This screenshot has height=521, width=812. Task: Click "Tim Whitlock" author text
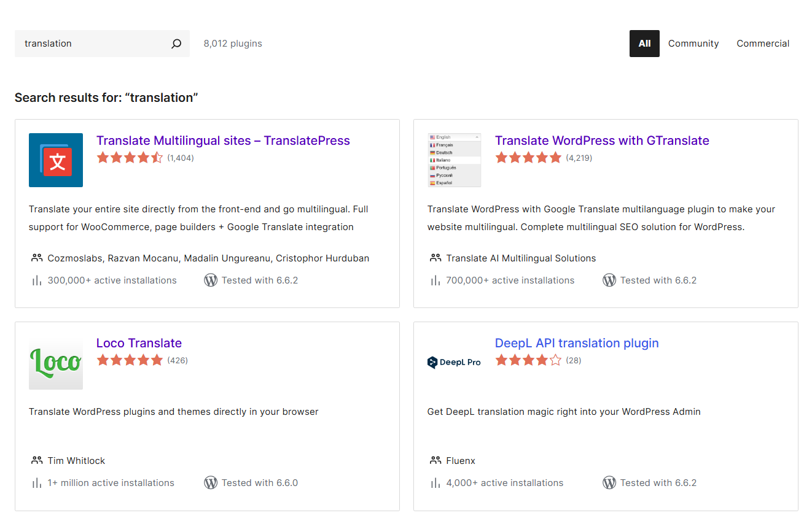pos(76,461)
